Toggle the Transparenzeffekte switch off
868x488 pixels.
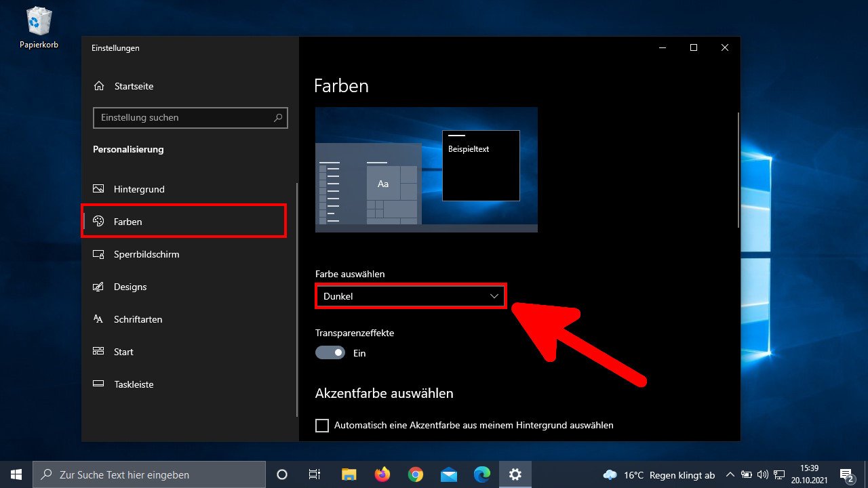(x=330, y=352)
